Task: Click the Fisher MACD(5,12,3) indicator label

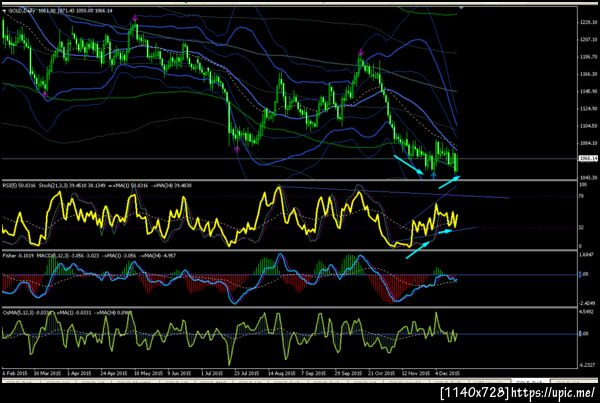Action: tap(89, 255)
